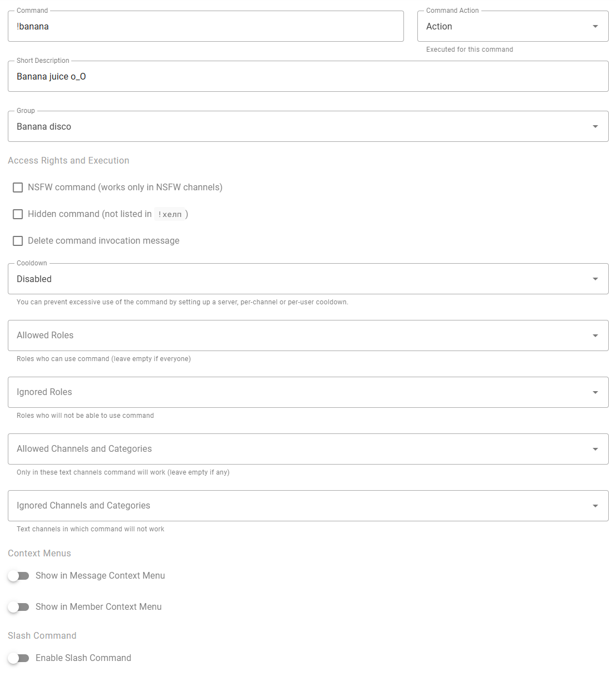Click the Allowed Roles dropdown arrow icon
Image resolution: width=616 pixels, height=681 pixels.
click(x=595, y=335)
